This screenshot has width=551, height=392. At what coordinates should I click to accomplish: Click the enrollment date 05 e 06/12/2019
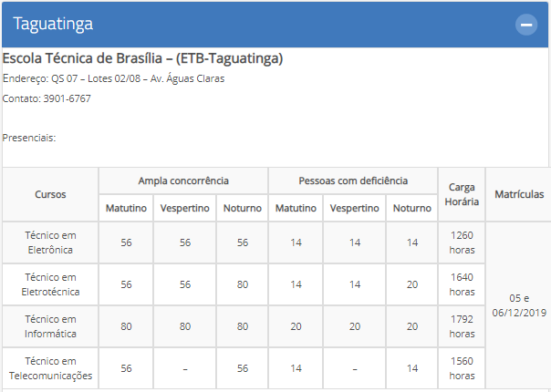(x=519, y=305)
